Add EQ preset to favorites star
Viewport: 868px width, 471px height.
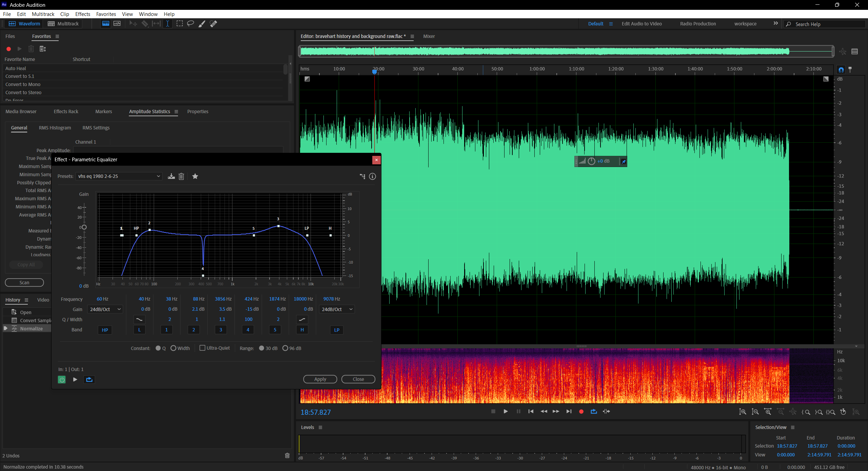[x=195, y=176]
